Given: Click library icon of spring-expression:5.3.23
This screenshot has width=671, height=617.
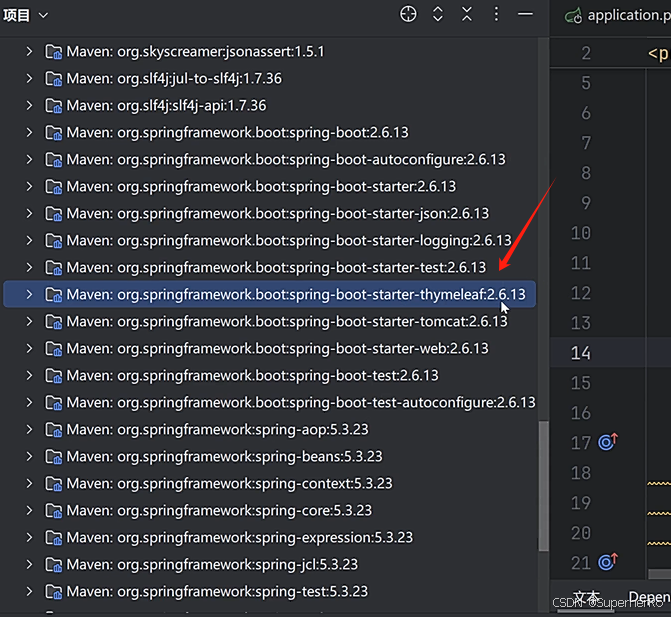Looking at the screenshot, I should click(54, 538).
